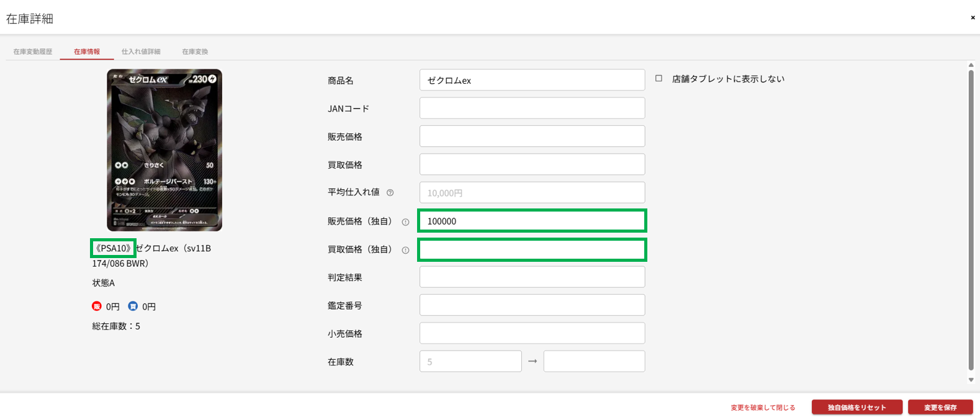Open the 仕入れ値詳細 tab
Screen dimensions: 980x420
click(x=141, y=51)
